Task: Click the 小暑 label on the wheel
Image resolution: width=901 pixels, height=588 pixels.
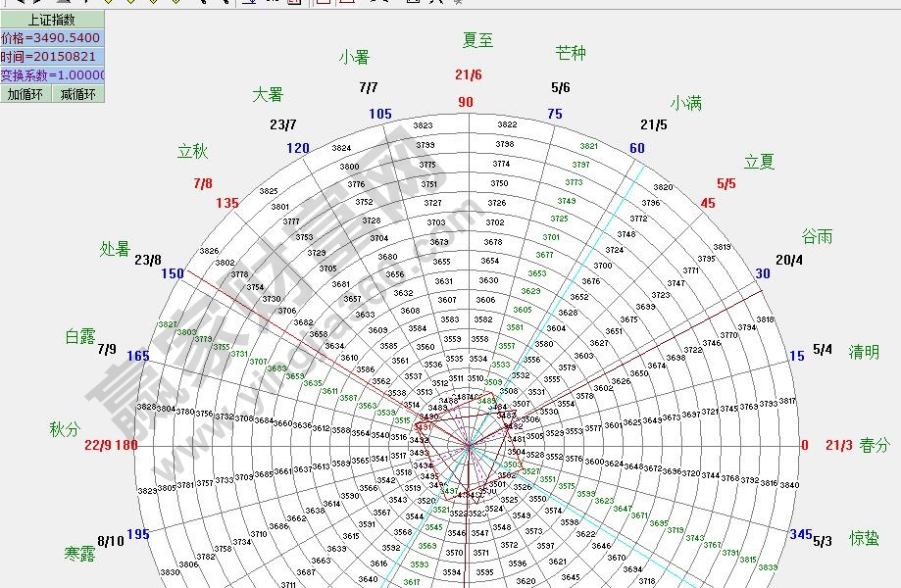Action: (x=354, y=58)
